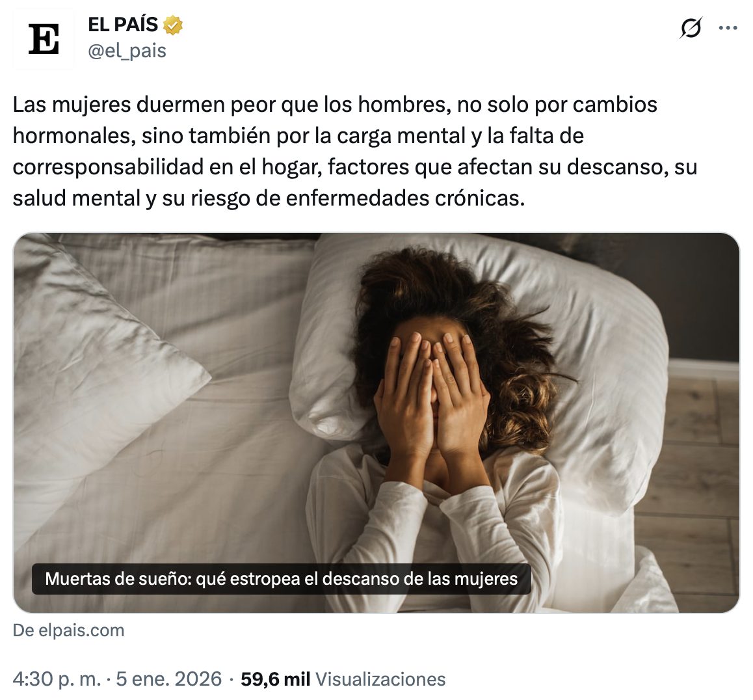Click the "Visualizaciones" label

380,679
